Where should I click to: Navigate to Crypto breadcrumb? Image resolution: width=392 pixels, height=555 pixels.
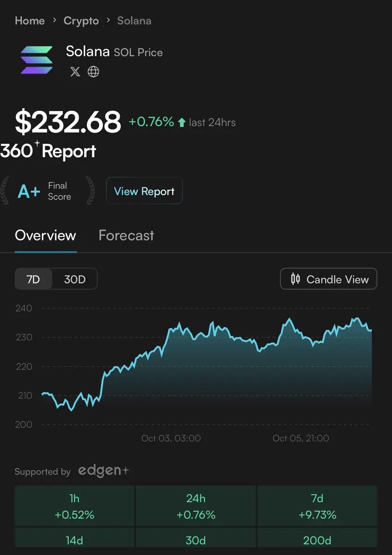pyautogui.click(x=81, y=21)
